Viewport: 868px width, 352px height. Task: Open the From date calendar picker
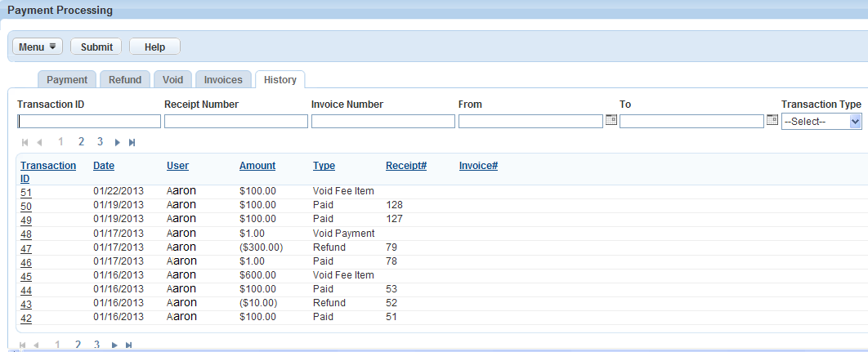pyautogui.click(x=610, y=120)
